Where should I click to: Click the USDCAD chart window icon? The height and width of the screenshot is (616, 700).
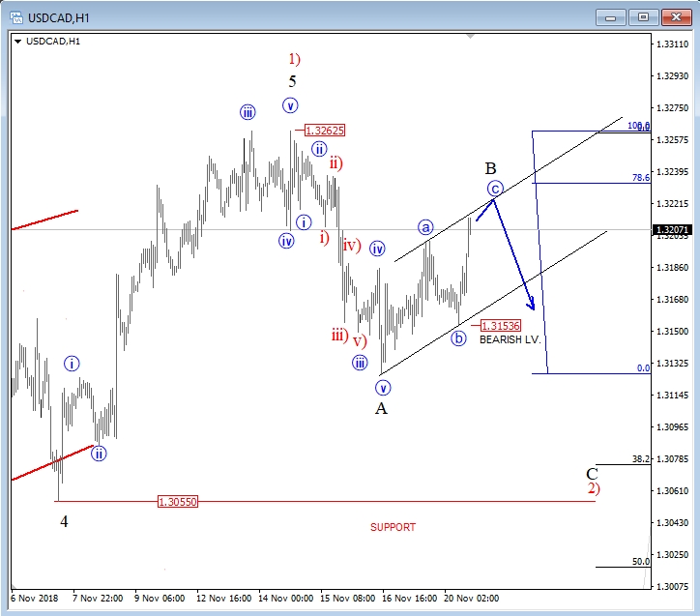coord(16,17)
